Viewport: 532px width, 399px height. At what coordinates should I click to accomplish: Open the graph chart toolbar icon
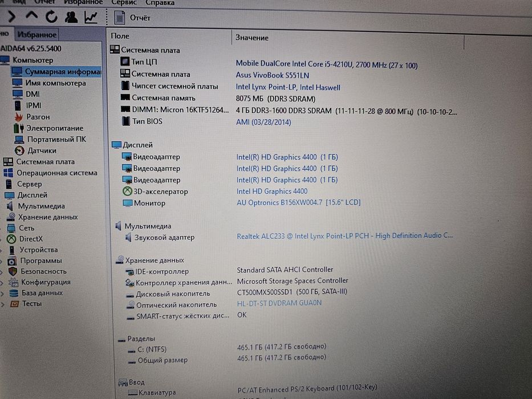[x=91, y=17]
